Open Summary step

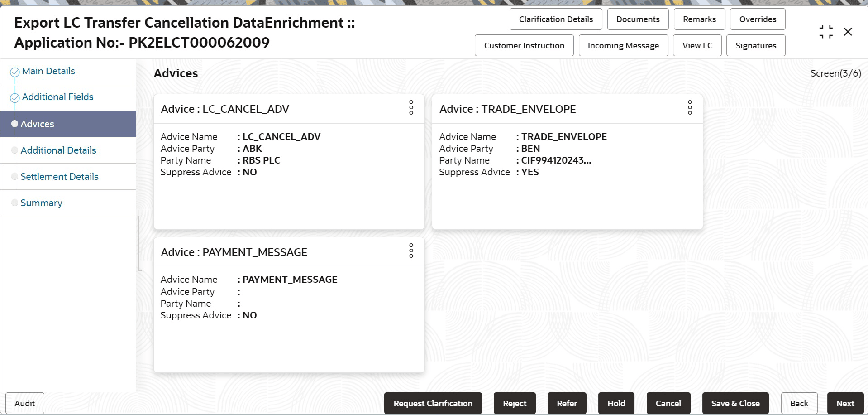pyautogui.click(x=41, y=203)
